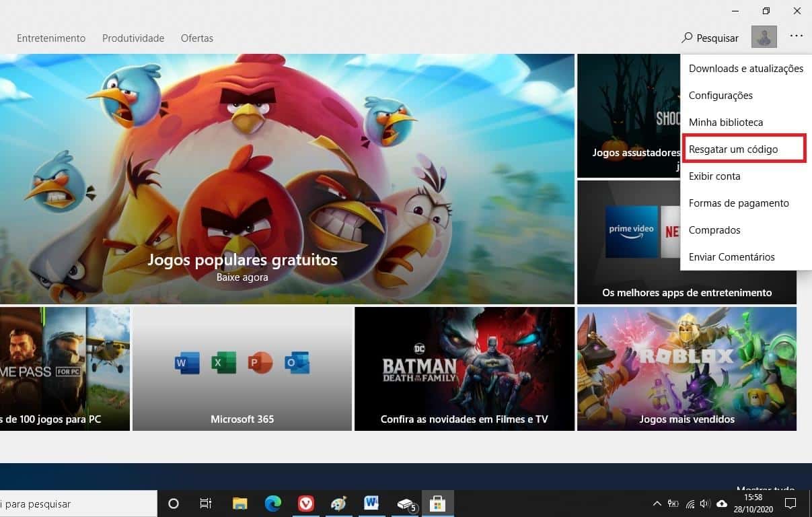This screenshot has width=812, height=517.
Task: Click the Excel icon in Microsoft 365 tile
Action: 224,364
